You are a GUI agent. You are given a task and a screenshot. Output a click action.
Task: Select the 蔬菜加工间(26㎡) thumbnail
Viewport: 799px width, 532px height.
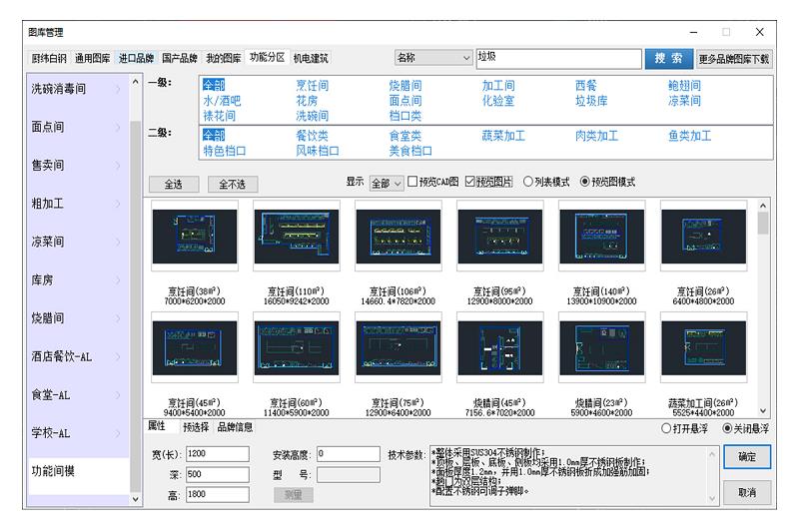coord(704,347)
